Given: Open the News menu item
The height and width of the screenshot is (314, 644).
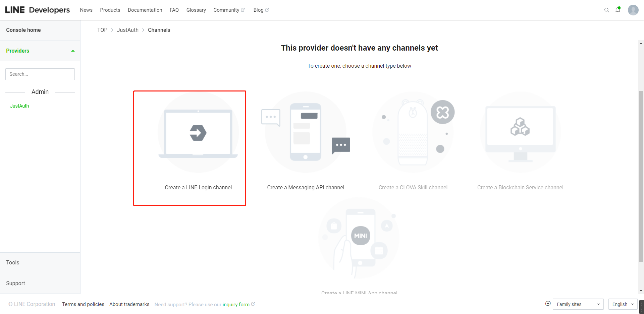Looking at the screenshot, I should pyautogui.click(x=86, y=10).
